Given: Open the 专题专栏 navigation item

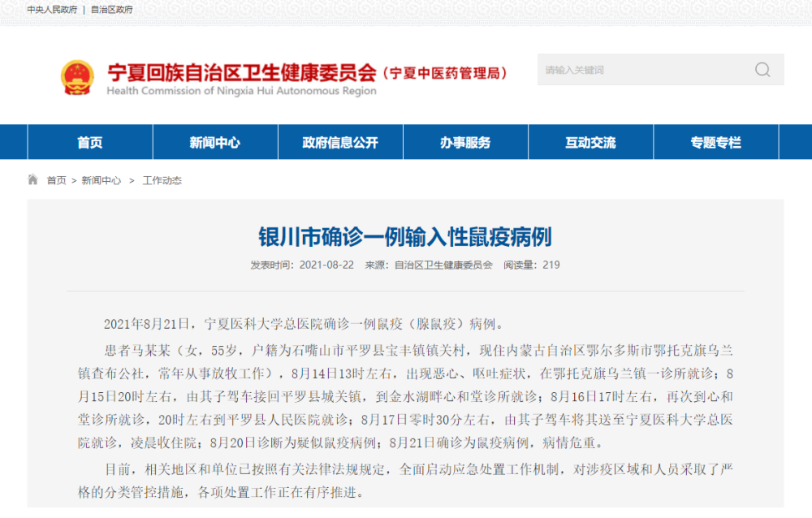Looking at the screenshot, I should [715, 143].
